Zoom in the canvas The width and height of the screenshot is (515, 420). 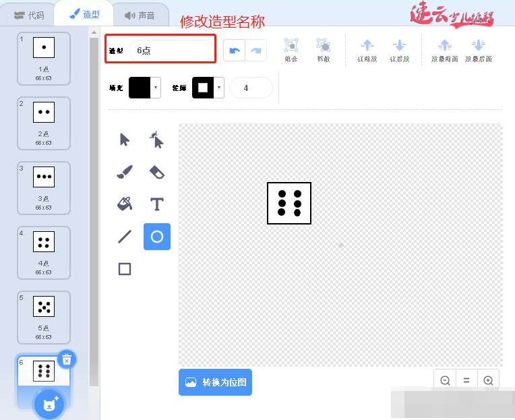[488, 380]
